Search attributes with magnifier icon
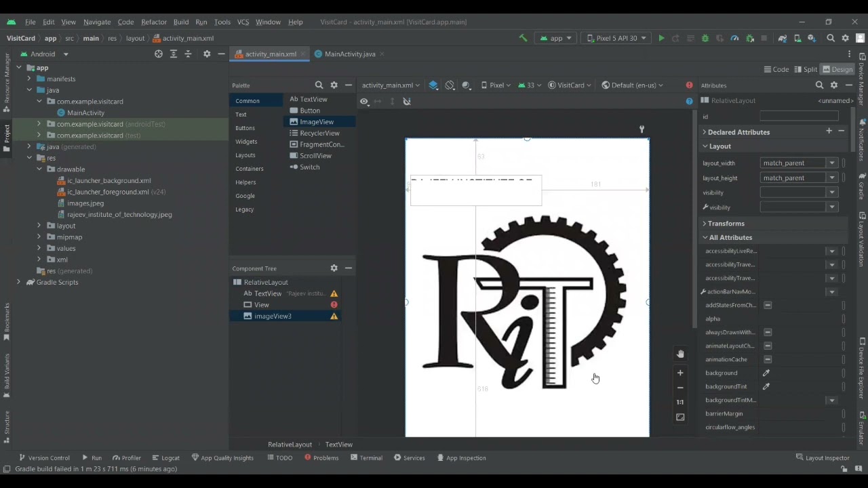Screen dimensions: 868x488 click(x=819, y=85)
